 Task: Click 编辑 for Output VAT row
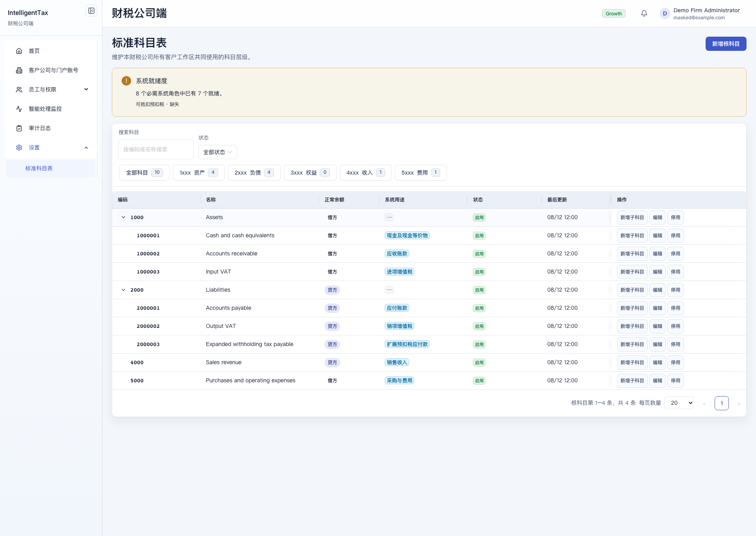click(x=657, y=326)
